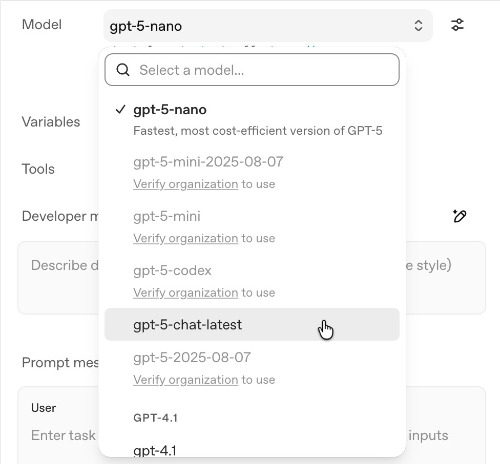Screen dimensions: 500x464
Task: Open Verify organization link under gpt-5-mini-2025-08-07
Action: tap(186, 184)
